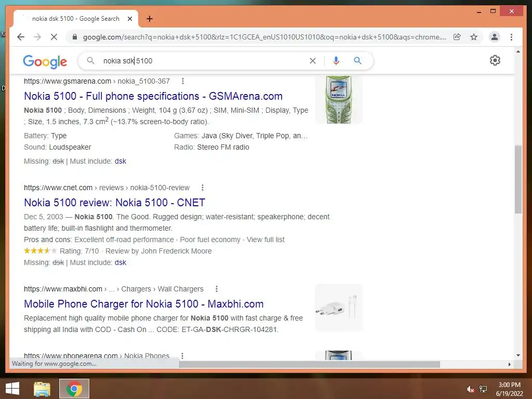Open options for the phonearena.com result
The image size is (532, 399).
pos(182,355)
